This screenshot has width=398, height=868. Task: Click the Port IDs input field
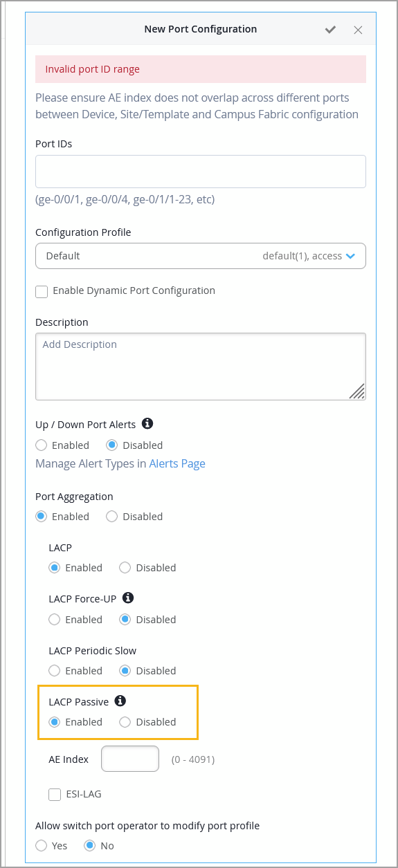tap(201, 172)
